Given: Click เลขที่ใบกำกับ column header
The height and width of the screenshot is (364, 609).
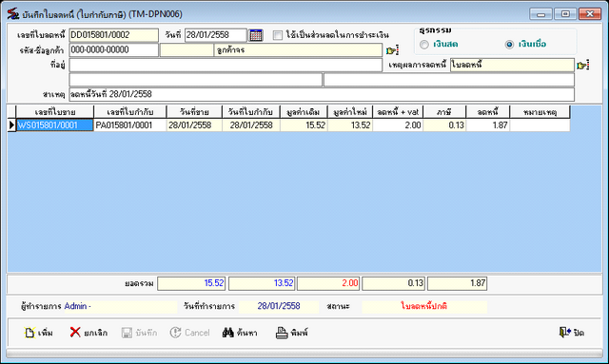Looking at the screenshot, I should point(130,112).
